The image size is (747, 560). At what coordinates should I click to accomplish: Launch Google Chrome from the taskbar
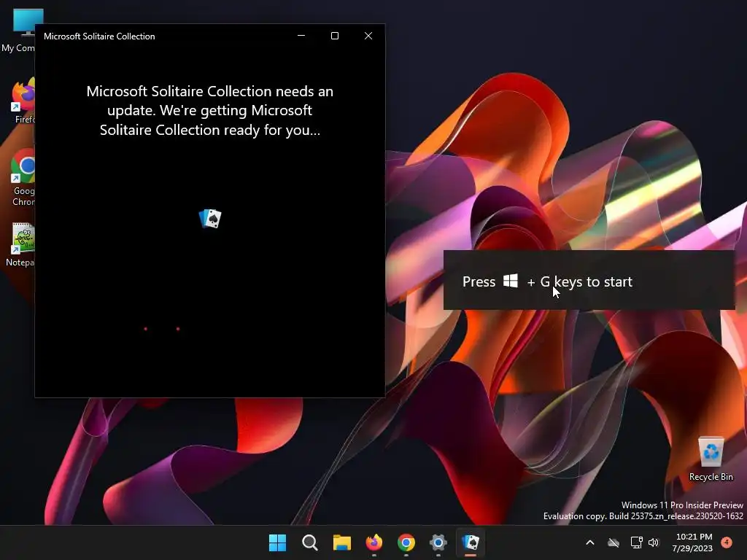coord(406,542)
